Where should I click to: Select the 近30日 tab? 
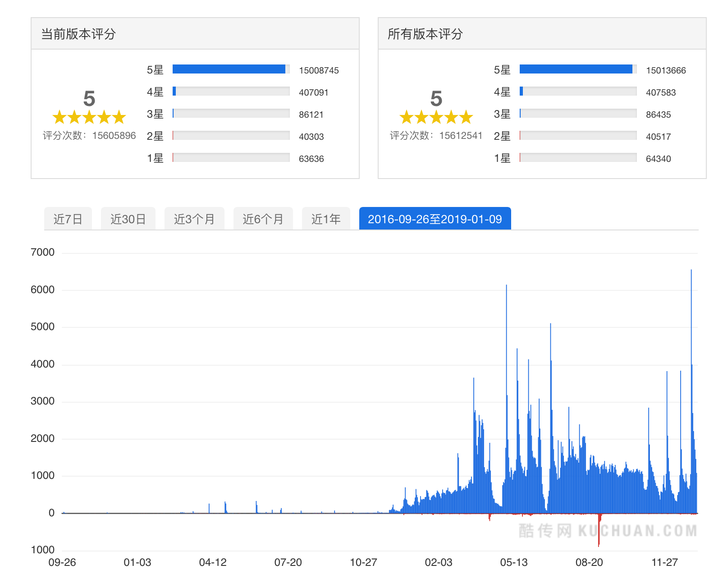[128, 219]
